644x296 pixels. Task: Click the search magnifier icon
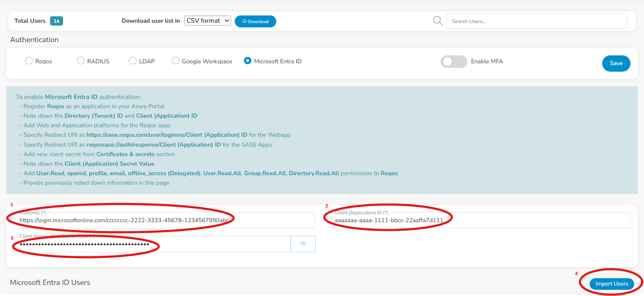pyautogui.click(x=438, y=21)
